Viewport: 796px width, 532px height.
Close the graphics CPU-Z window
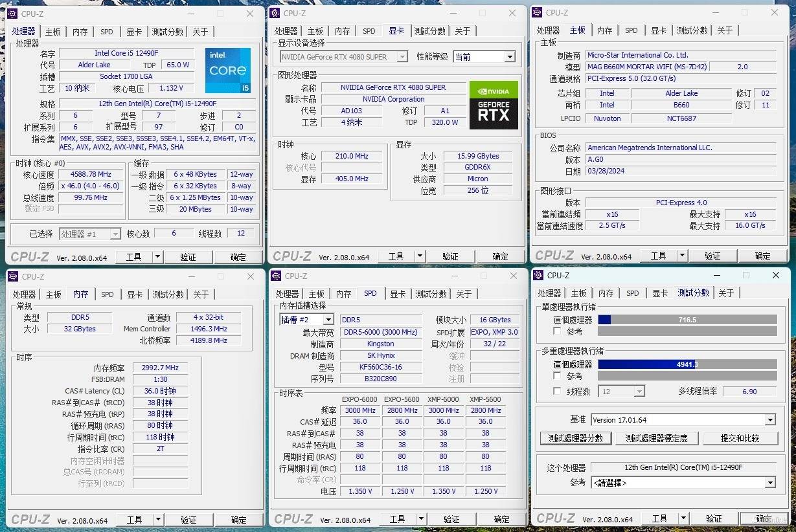(513, 13)
